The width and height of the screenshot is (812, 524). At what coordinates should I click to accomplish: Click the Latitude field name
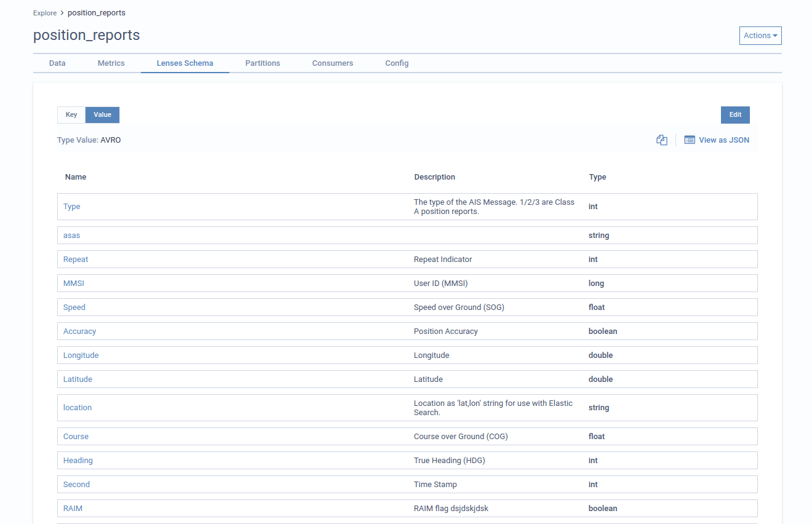[78, 379]
